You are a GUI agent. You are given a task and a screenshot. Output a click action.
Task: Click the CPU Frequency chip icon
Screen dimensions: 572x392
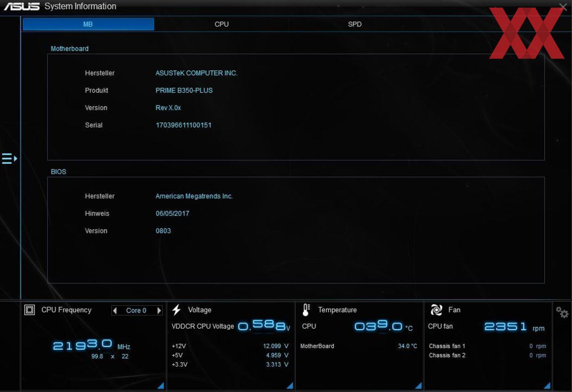(x=29, y=310)
